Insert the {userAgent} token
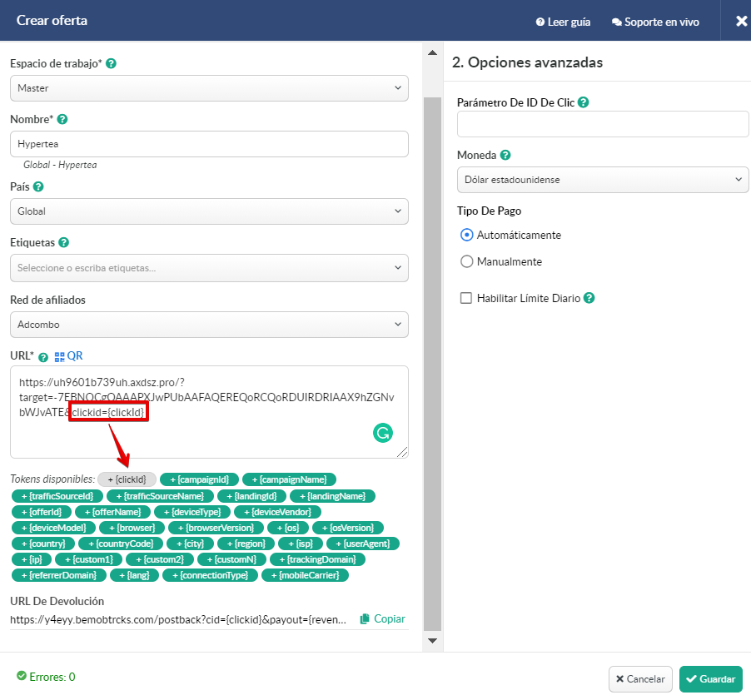This screenshot has width=751, height=700. [362, 544]
